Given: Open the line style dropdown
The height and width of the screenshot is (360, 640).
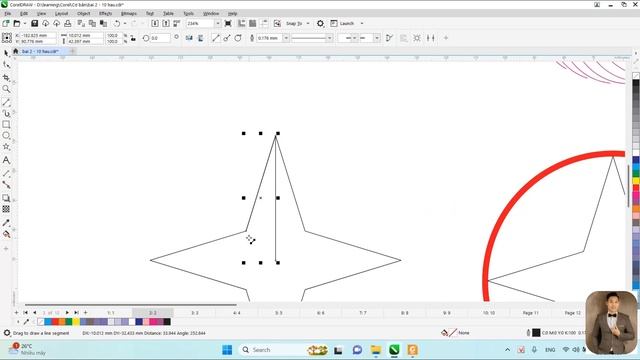Looking at the screenshot, I should 329,38.
